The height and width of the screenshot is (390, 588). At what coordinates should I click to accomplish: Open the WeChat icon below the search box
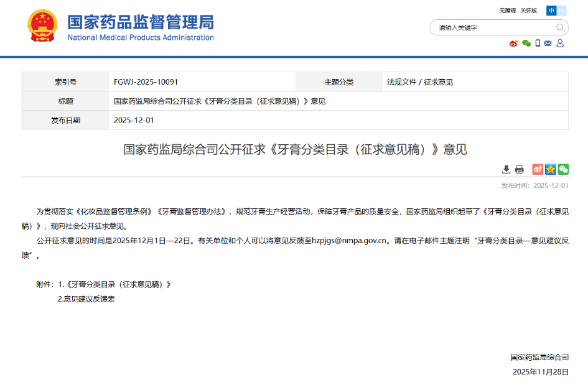[526, 44]
